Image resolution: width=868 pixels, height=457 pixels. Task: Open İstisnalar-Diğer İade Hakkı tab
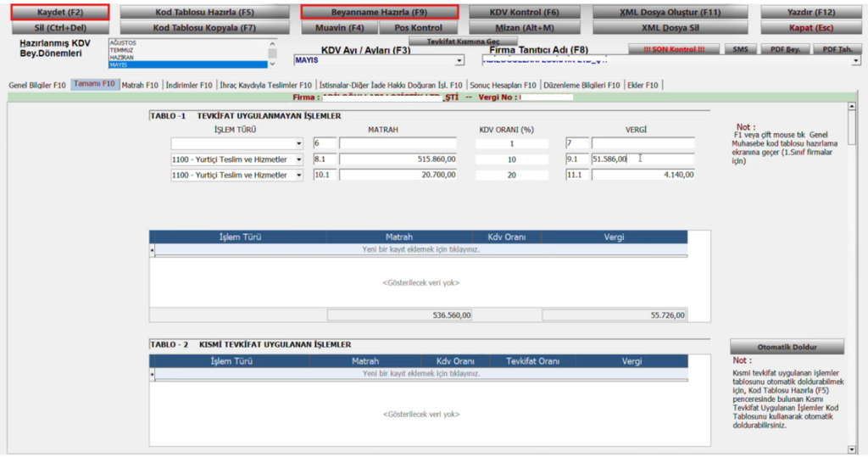pos(390,86)
